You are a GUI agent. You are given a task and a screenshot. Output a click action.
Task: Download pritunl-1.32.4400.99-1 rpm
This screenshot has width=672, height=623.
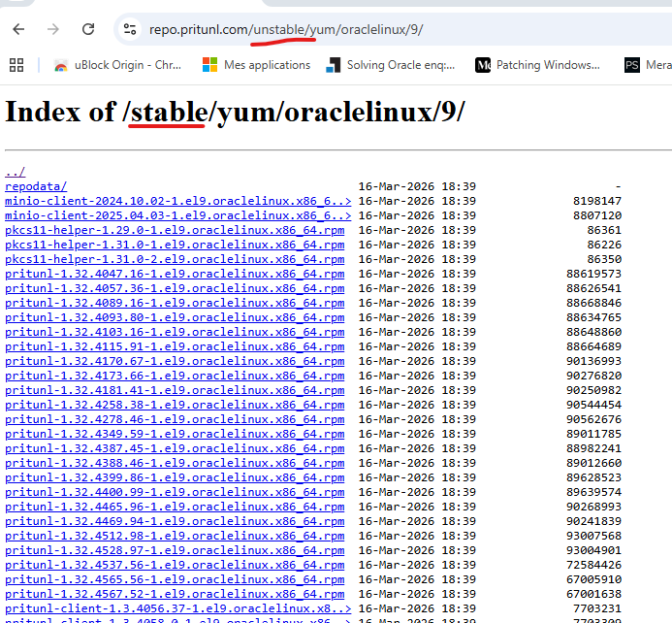pos(175,492)
